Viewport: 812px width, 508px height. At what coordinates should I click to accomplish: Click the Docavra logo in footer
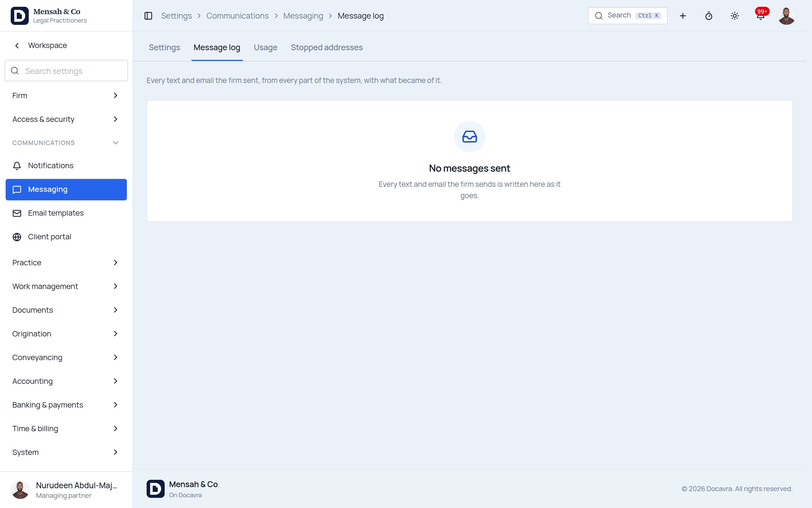click(155, 489)
